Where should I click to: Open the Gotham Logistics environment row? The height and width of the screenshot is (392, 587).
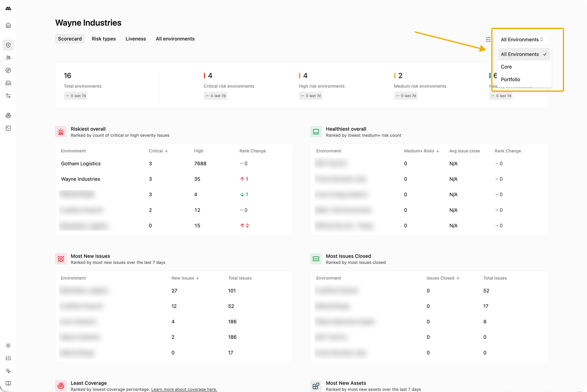[x=174, y=164]
